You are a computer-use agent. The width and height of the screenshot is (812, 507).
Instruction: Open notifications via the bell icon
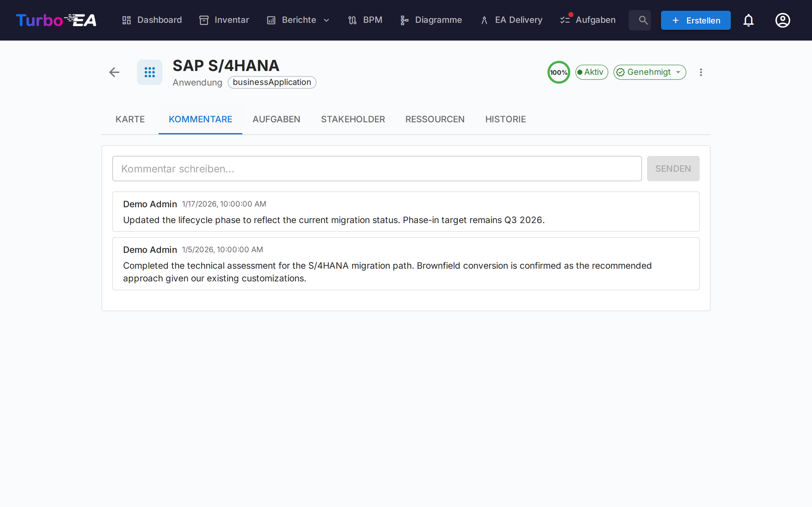(749, 20)
